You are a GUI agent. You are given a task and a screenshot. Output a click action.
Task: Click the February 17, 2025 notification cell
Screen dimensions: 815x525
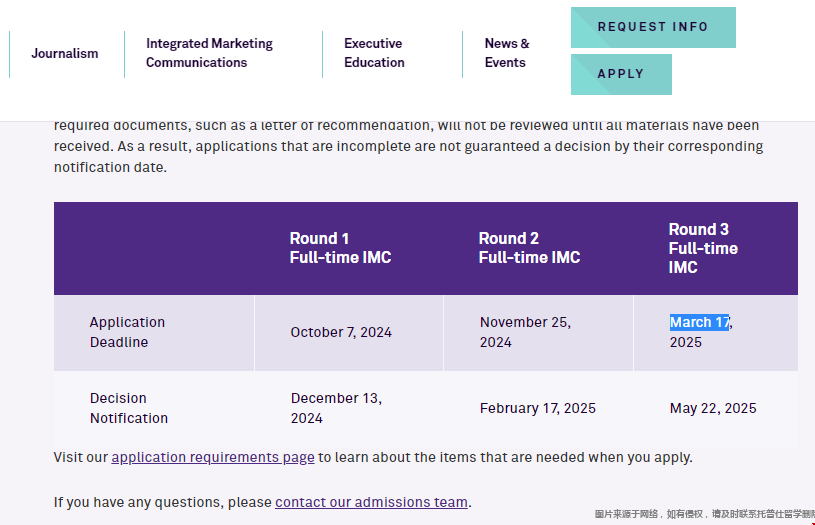click(537, 409)
